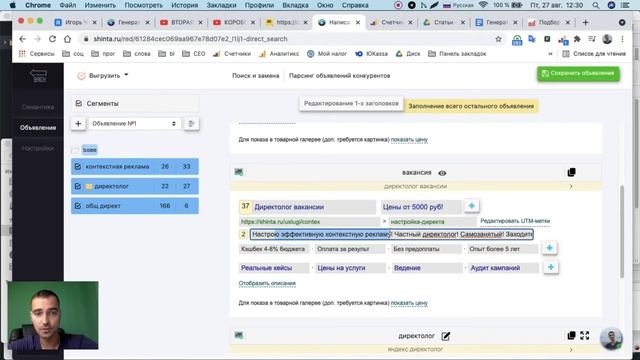Edit настройка-директа display link field
The height and width of the screenshot is (360, 640).
432,222
